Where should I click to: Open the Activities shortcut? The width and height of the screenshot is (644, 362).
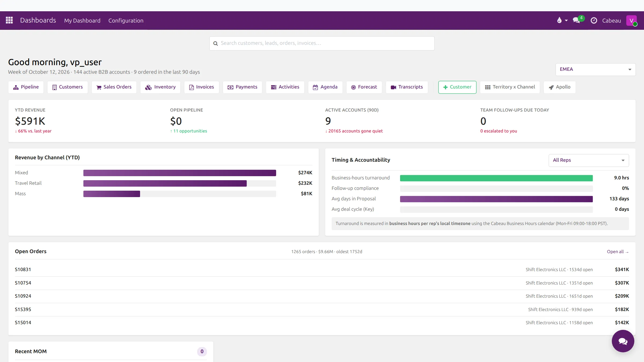285,87
